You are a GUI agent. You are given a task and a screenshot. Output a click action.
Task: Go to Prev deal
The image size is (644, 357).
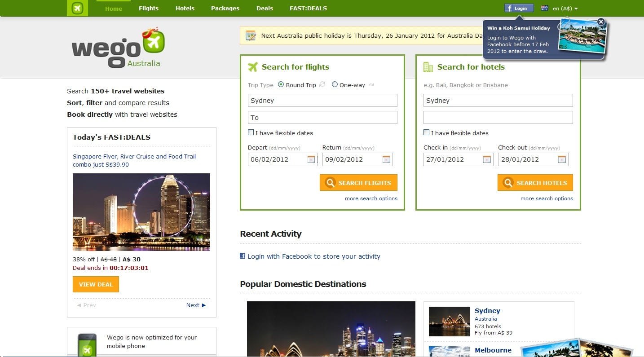[x=86, y=305]
